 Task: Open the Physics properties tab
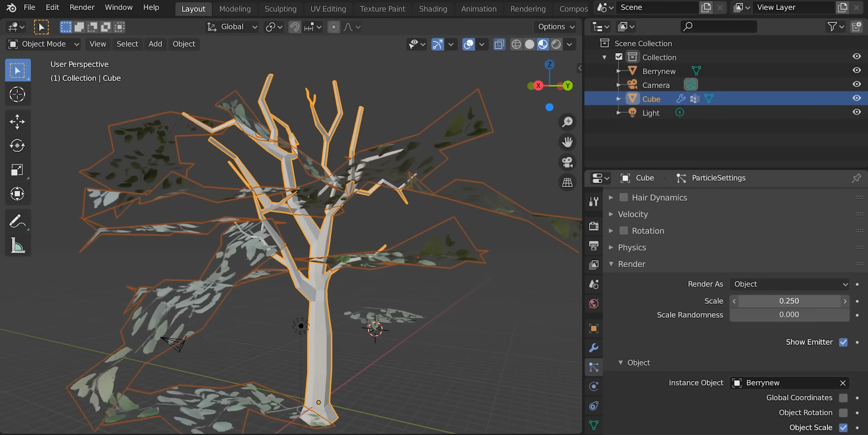pos(593,386)
